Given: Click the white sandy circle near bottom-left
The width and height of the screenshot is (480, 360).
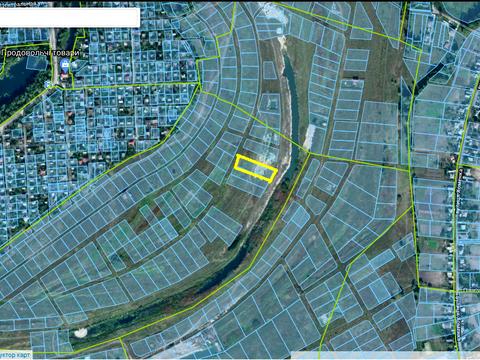Looking at the screenshot, I should tap(80, 332).
